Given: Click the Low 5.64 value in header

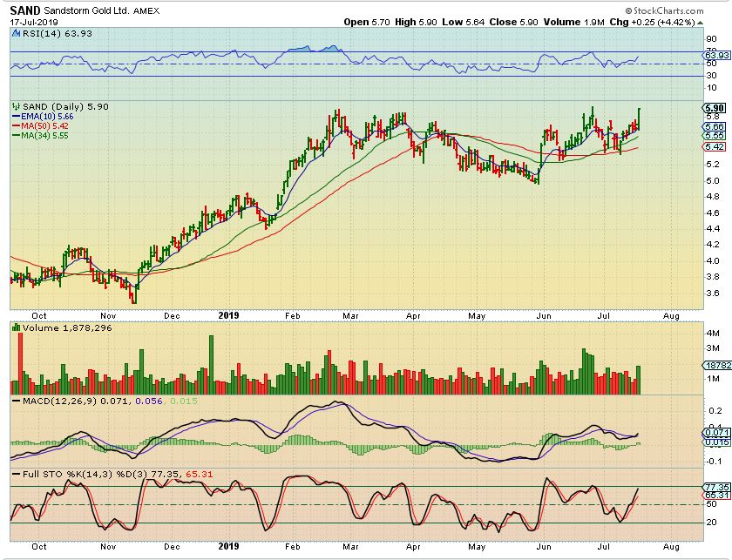Looking at the screenshot, I should click(x=463, y=22).
